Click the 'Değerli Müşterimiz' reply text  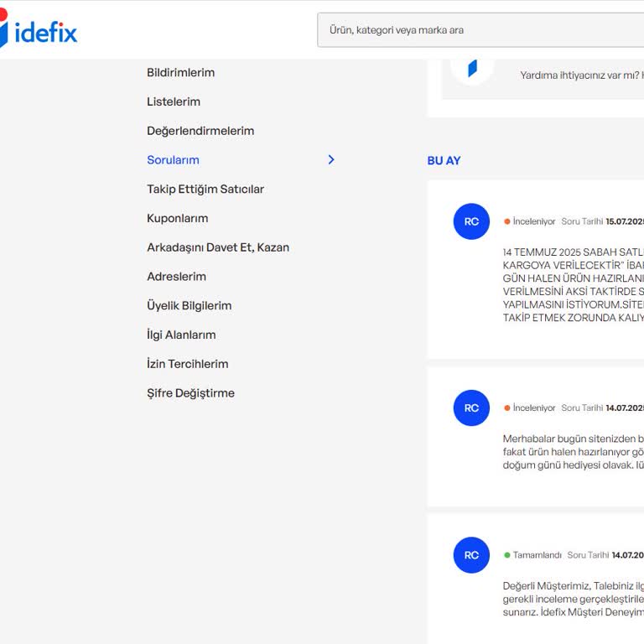(574, 599)
